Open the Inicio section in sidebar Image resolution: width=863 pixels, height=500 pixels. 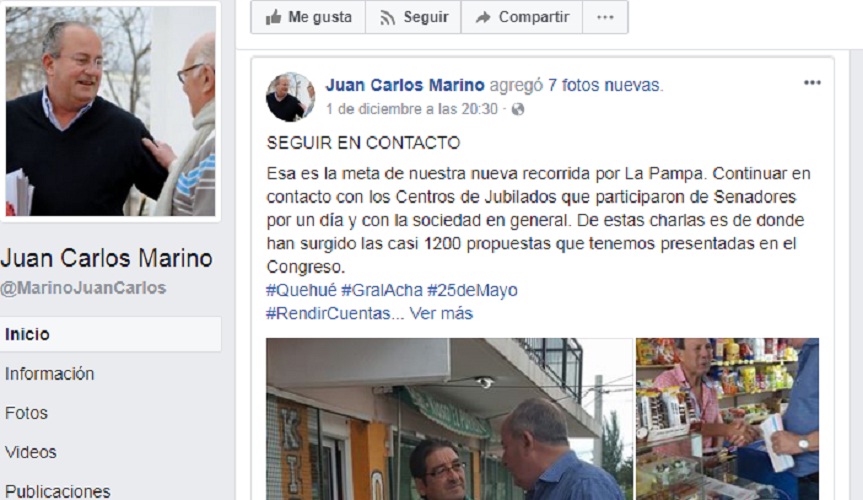pos(111,334)
